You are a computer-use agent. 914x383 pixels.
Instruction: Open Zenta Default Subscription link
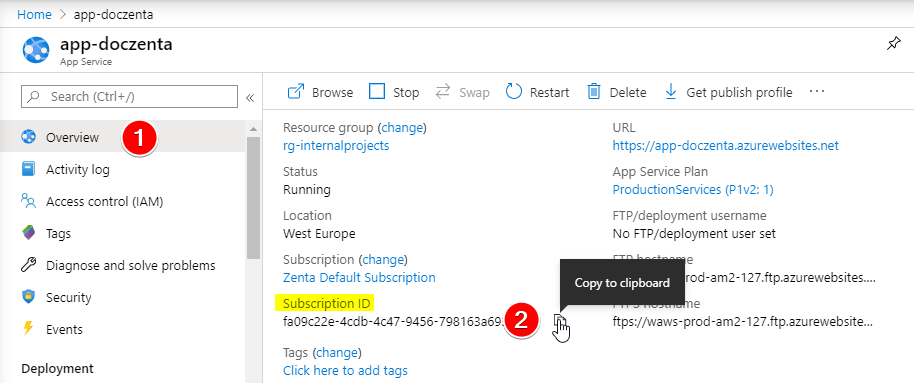[x=359, y=277]
